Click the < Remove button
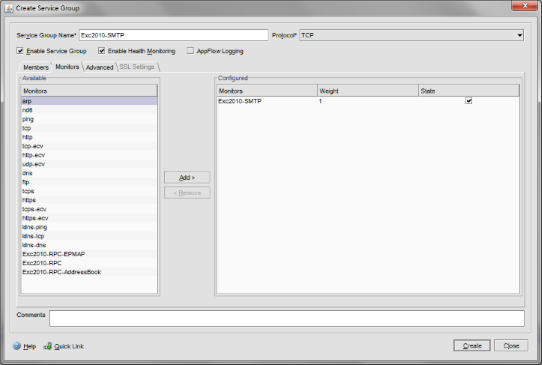Image resolution: width=542 pixels, height=365 pixels. coord(187,193)
